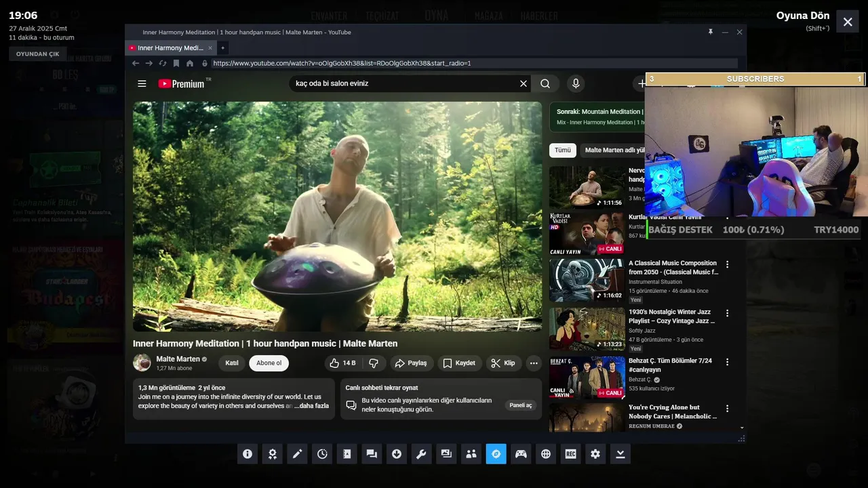Open the game info icon in overlay toolbar
Viewport: 868px width, 488px height.
tap(248, 454)
